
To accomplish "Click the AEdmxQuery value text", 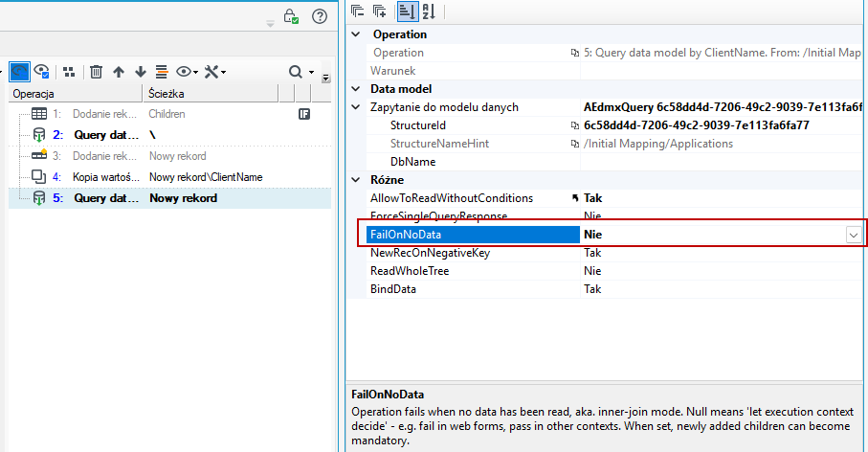I will pyautogui.click(x=723, y=107).
